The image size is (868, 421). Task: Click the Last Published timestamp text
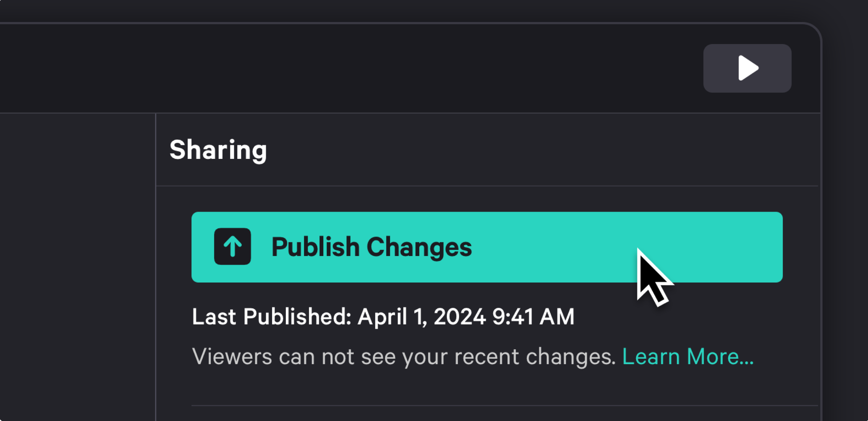(383, 317)
